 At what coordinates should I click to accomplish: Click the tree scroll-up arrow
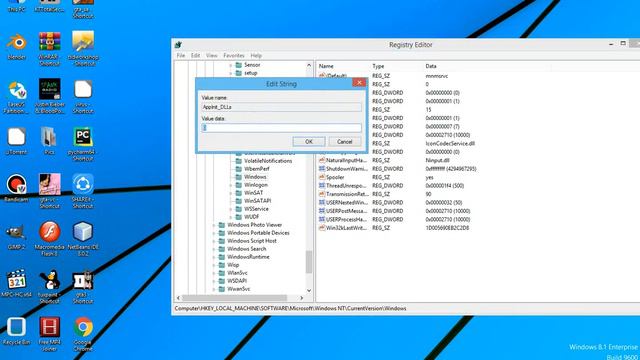coord(309,65)
